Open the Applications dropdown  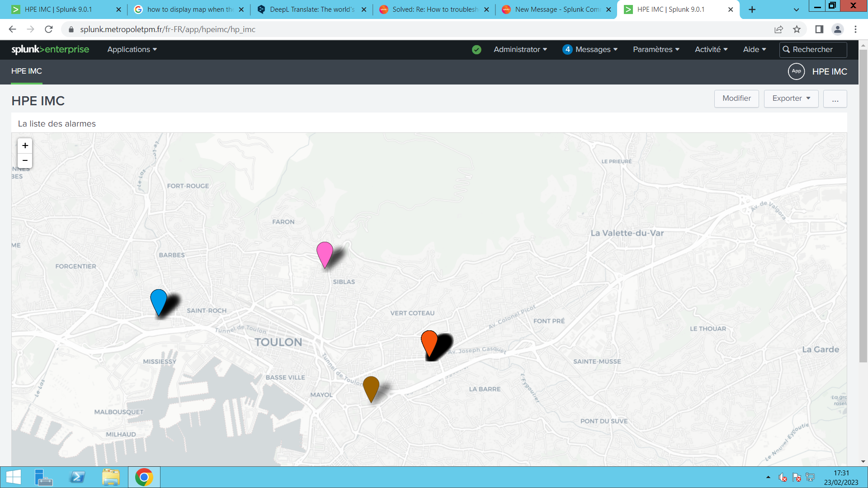tap(132, 50)
